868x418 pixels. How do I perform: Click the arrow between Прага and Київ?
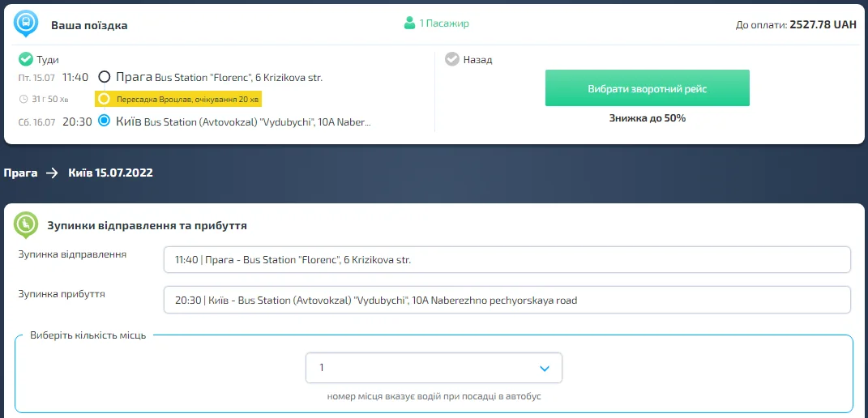(52, 173)
